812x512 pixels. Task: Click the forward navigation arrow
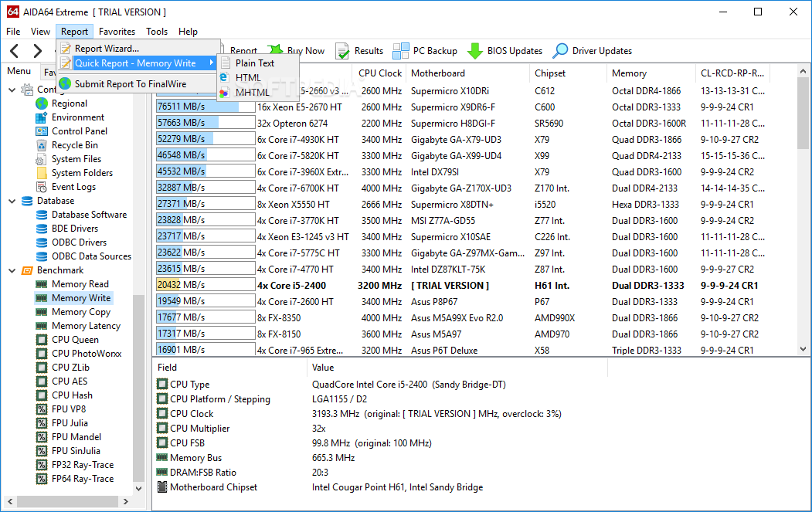37,51
